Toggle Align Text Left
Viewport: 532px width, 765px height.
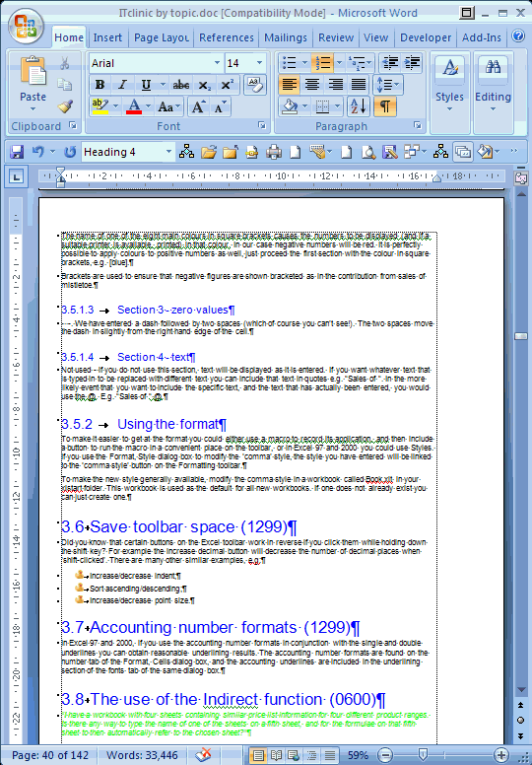[289, 85]
